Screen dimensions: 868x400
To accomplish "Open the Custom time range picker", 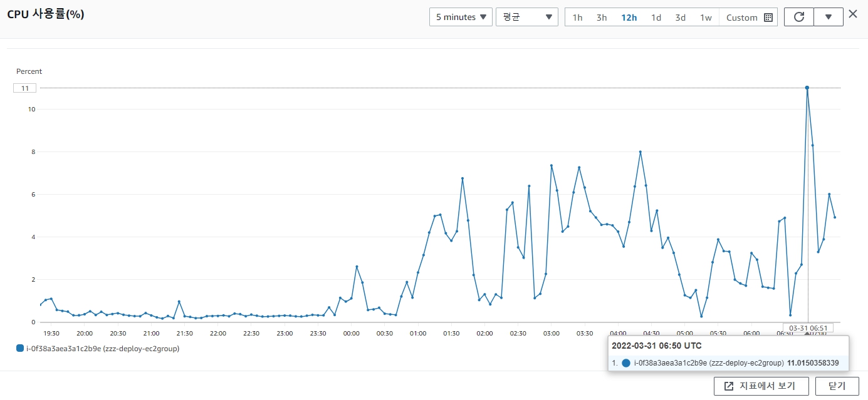I will pos(749,18).
